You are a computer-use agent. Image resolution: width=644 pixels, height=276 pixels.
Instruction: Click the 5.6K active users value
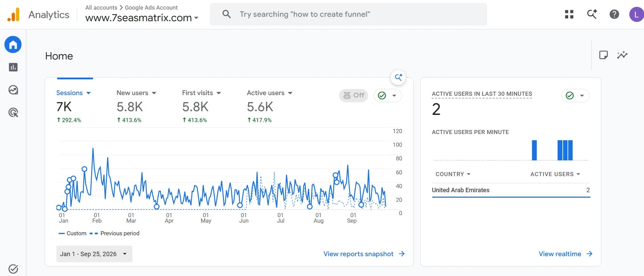pyautogui.click(x=260, y=107)
